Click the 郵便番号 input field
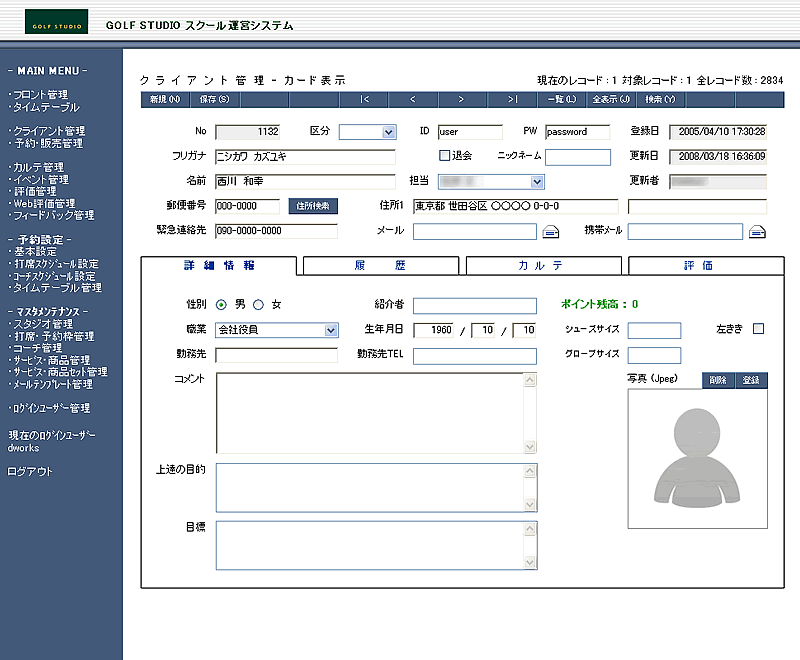The height and width of the screenshot is (660, 800). click(247, 206)
